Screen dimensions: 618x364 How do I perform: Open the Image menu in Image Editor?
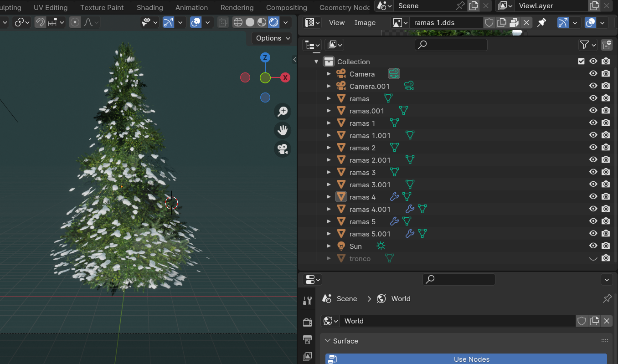click(365, 23)
